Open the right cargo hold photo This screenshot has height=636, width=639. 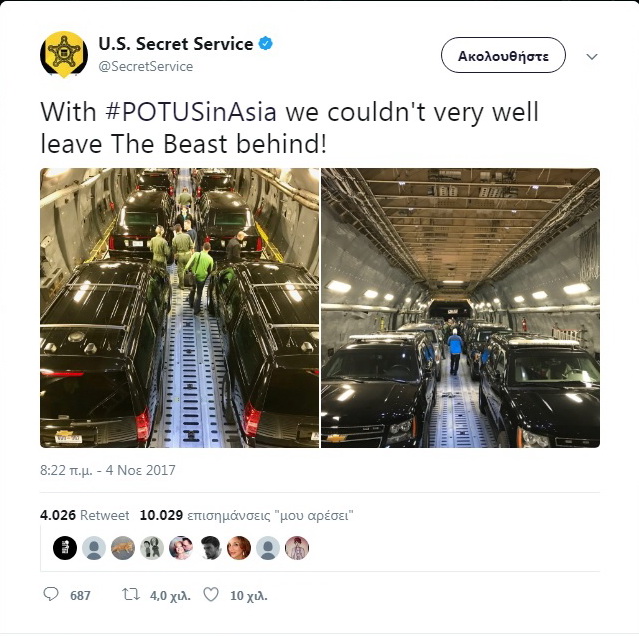click(x=461, y=308)
